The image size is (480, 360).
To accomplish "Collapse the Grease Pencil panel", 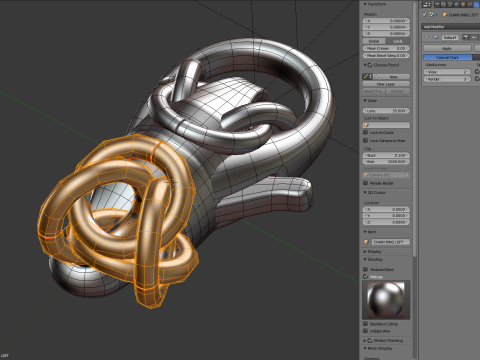I will [x=365, y=65].
